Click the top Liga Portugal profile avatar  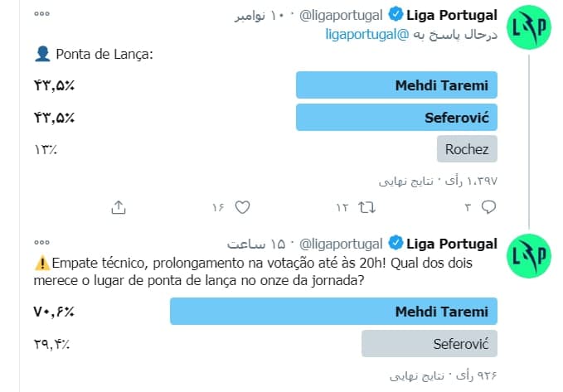(531, 29)
